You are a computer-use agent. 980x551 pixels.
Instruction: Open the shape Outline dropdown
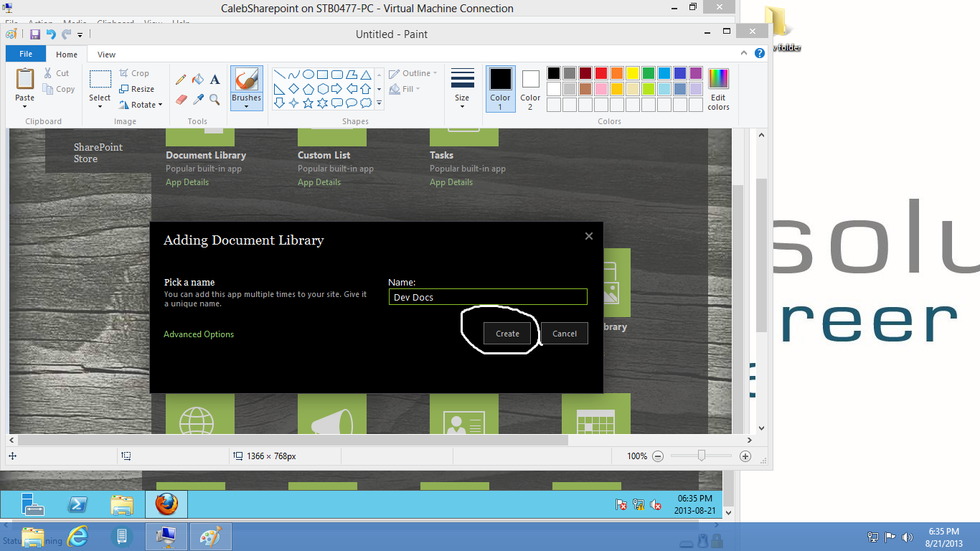(413, 73)
